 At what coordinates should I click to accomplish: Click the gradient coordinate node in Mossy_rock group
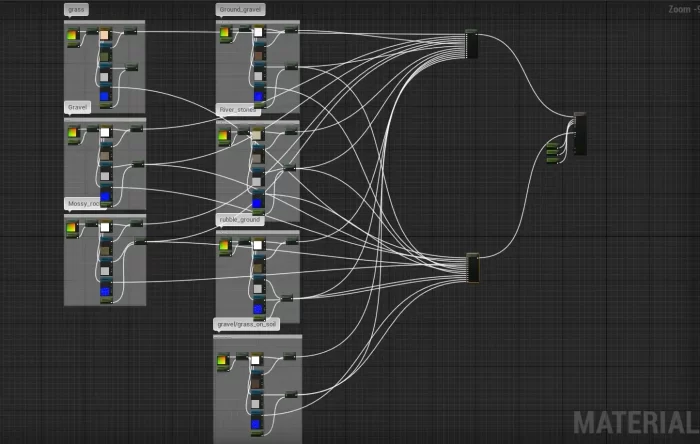click(72, 228)
